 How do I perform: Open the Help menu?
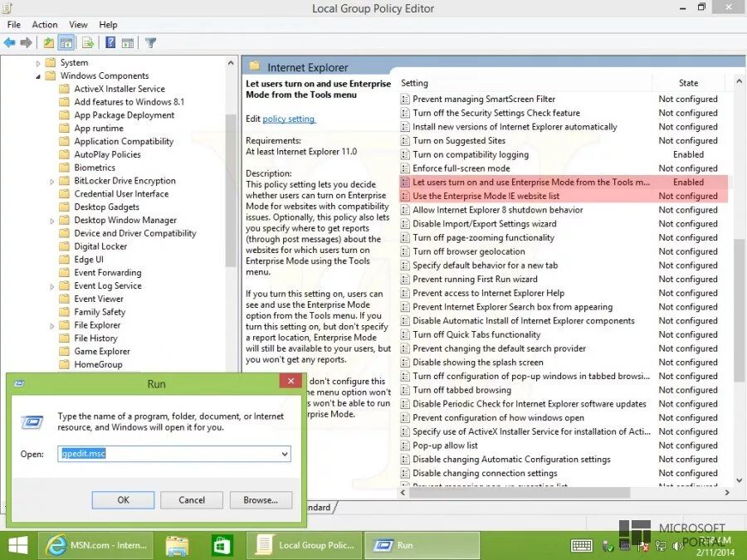108,25
